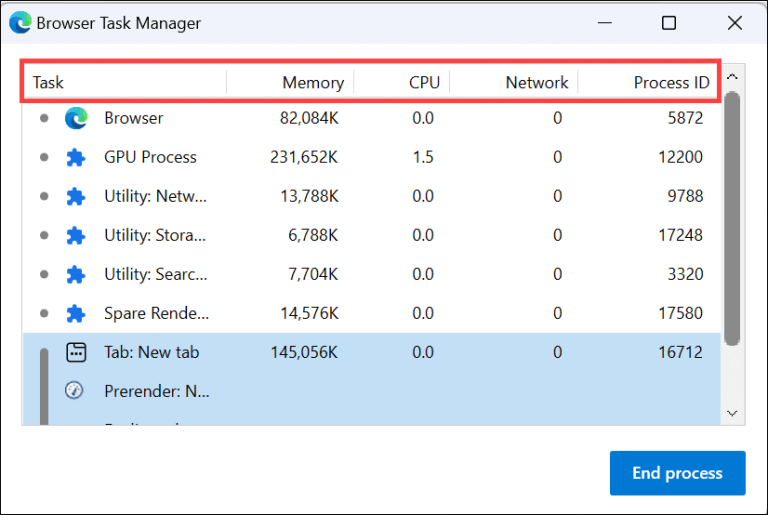Click the vertical scrollbar thumb
Screen dimensions: 768x515
tap(732, 219)
